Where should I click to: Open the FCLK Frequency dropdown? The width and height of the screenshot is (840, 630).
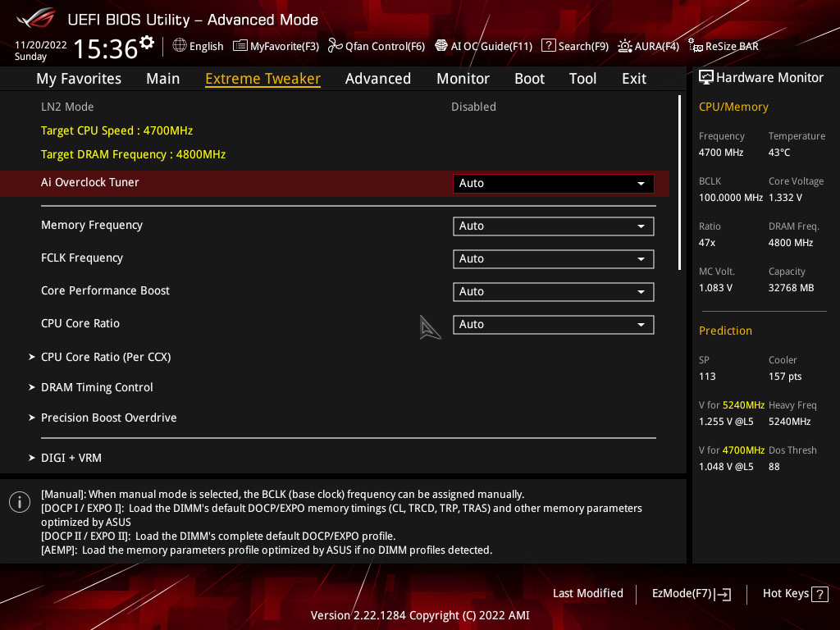(x=554, y=258)
